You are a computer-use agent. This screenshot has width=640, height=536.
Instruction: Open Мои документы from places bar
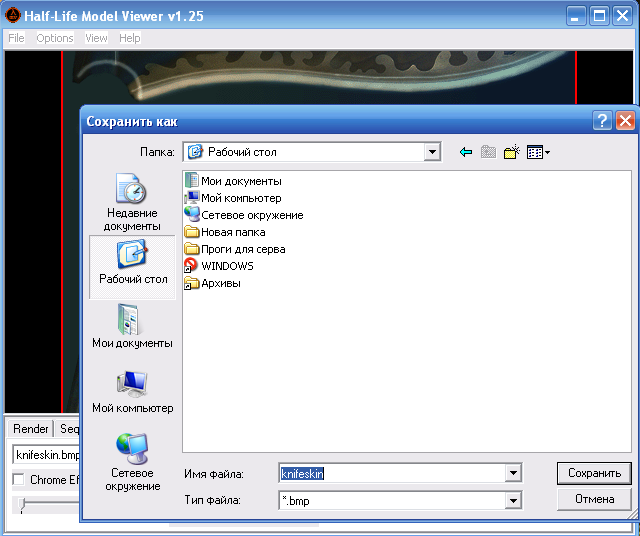132,327
